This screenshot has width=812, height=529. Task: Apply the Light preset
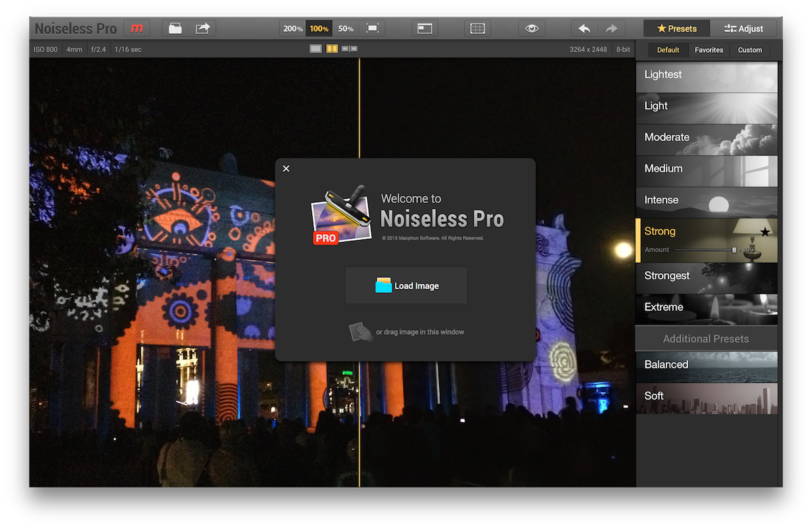[706, 108]
